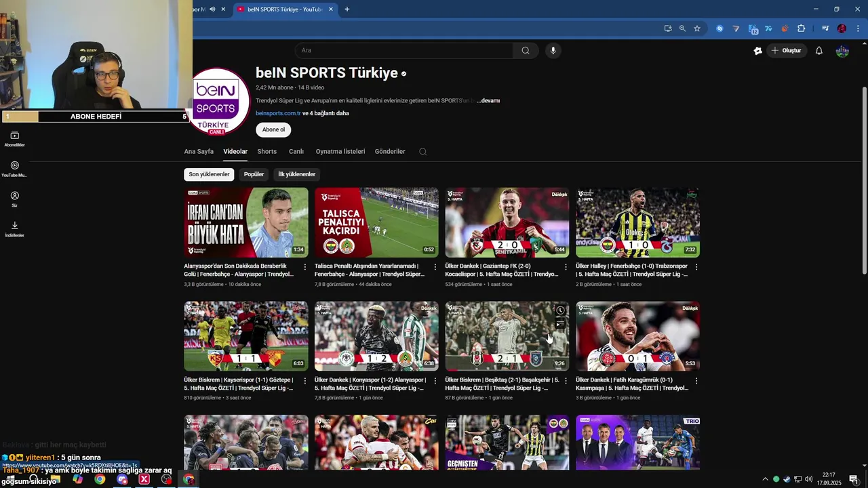Click the sparkle icon left of Oluştur
The image size is (868, 488).
pyautogui.click(x=758, y=51)
